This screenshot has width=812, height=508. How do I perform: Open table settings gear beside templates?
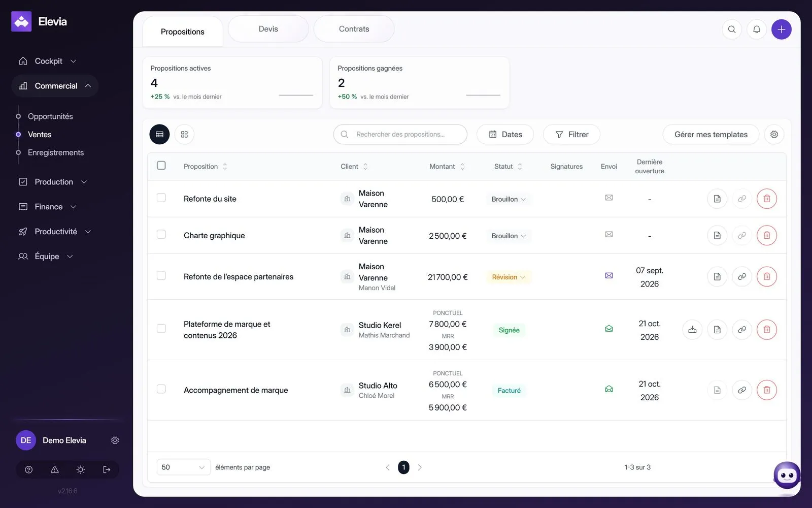774,134
